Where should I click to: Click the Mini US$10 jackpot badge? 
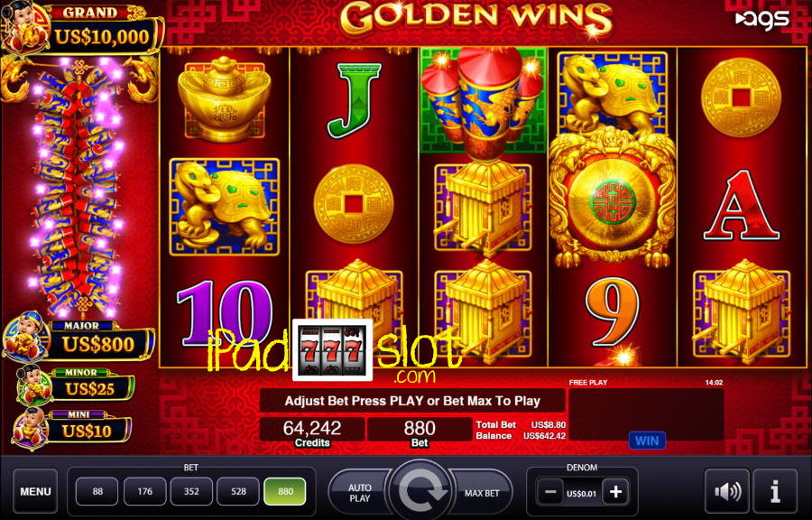[x=71, y=428]
